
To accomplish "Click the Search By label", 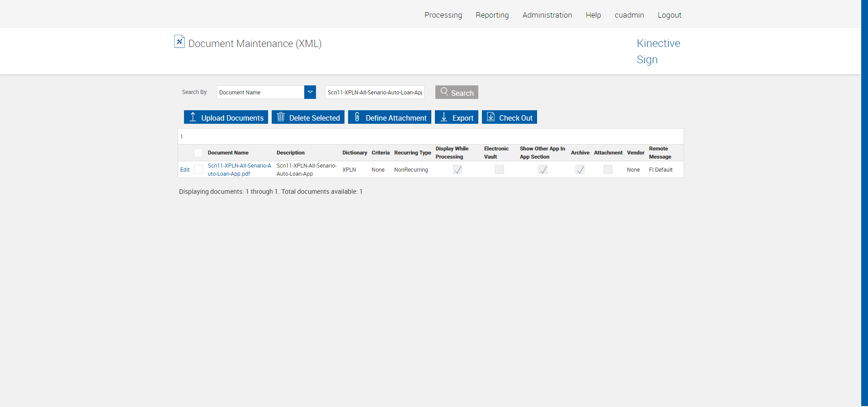I will pos(195,92).
